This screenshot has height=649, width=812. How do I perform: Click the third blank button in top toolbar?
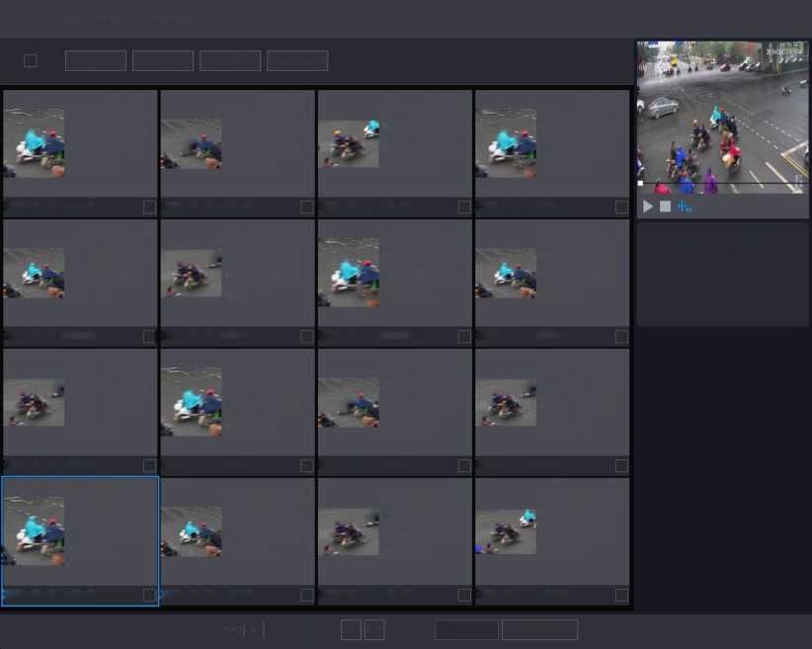pos(230,61)
